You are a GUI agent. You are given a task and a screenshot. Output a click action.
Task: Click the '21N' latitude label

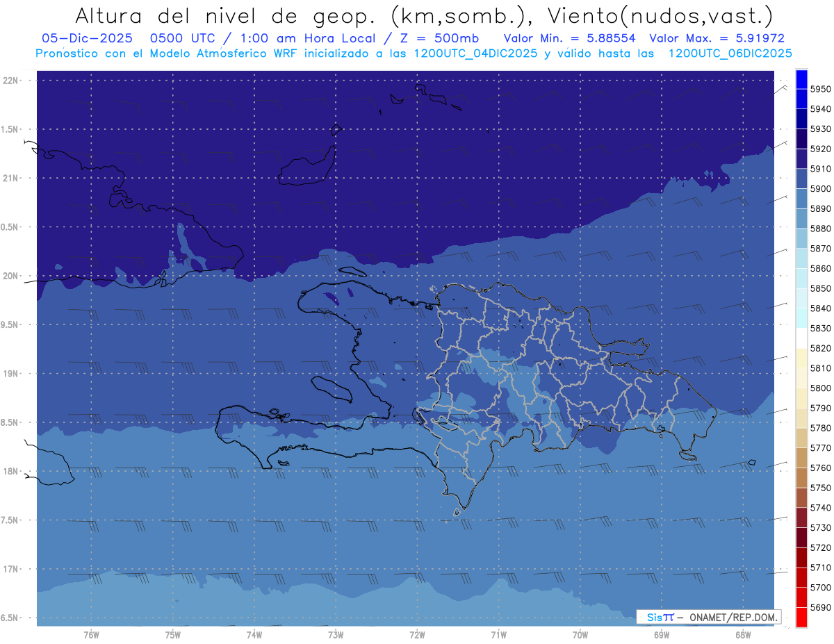(x=10, y=178)
